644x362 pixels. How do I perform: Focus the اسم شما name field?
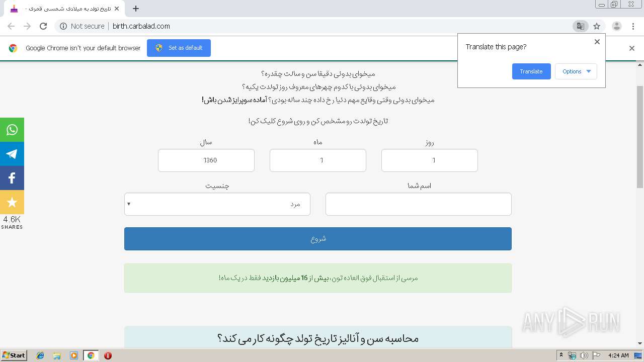tap(419, 204)
